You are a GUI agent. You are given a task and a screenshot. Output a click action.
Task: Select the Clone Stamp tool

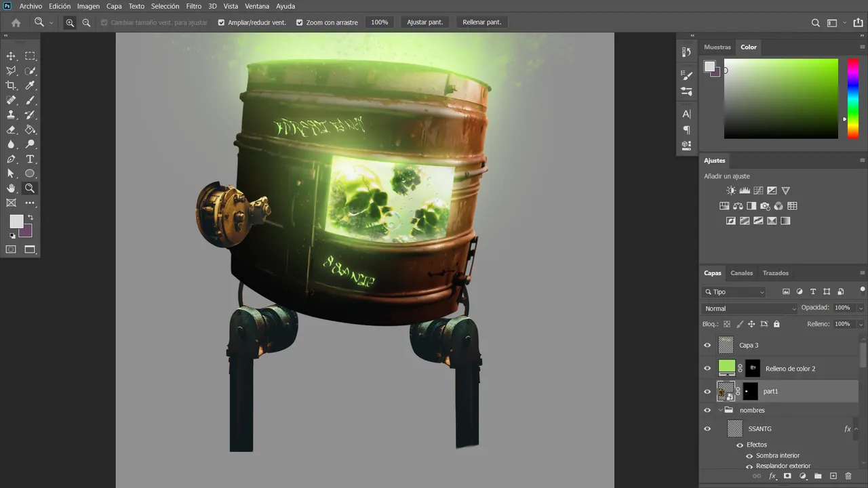tap(11, 115)
